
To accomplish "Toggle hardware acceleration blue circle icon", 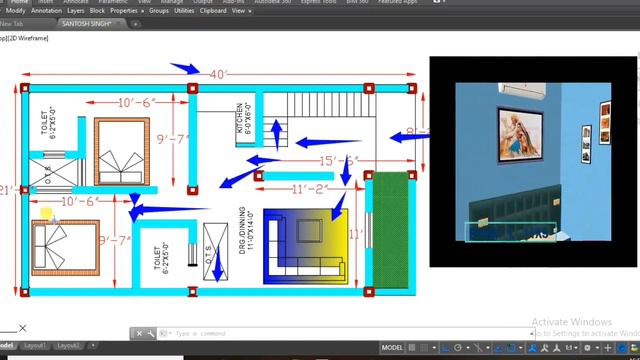I will tap(622, 348).
